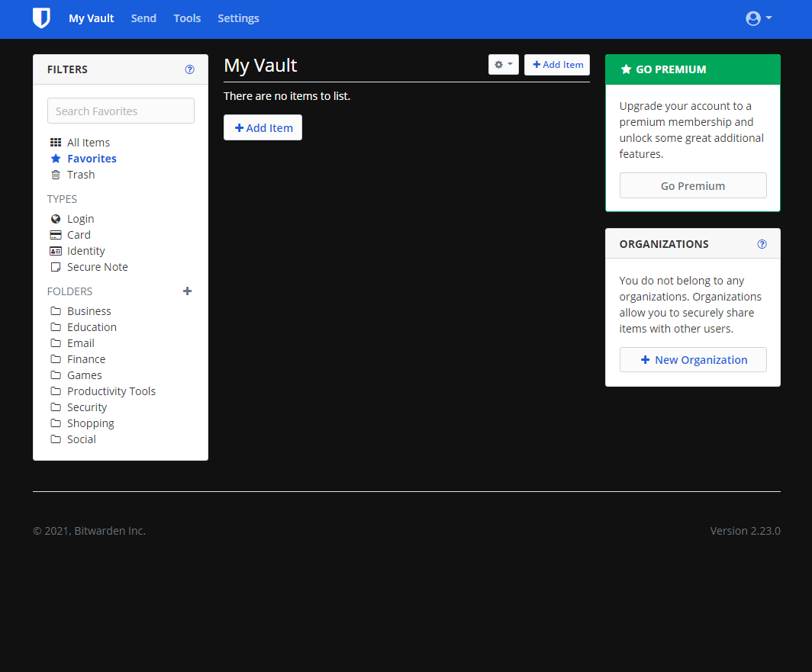Open the Tools menu
Image resolution: width=812 pixels, height=672 pixels.
(x=187, y=18)
